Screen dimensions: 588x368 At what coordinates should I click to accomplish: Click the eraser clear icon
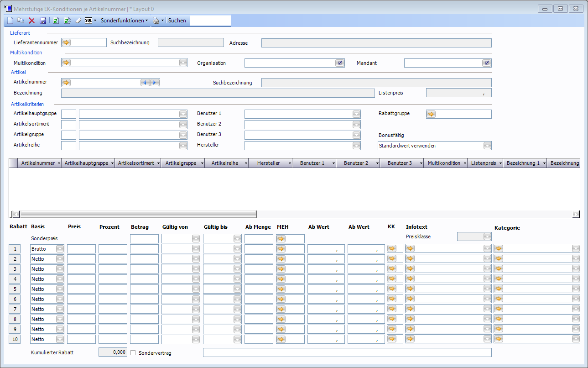coord(78,21)
